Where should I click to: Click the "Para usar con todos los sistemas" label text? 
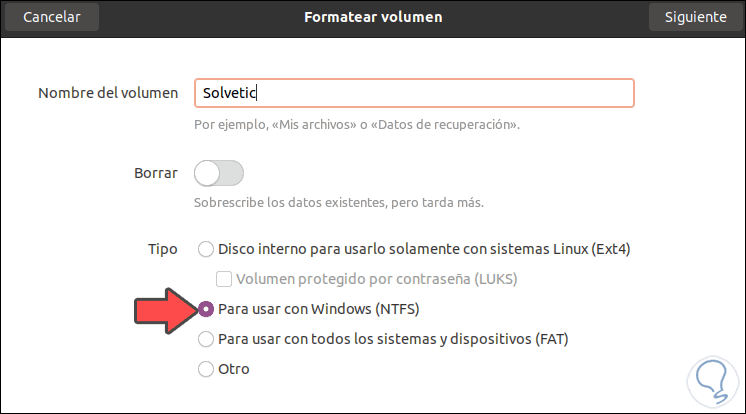click(x=393, y=339)
